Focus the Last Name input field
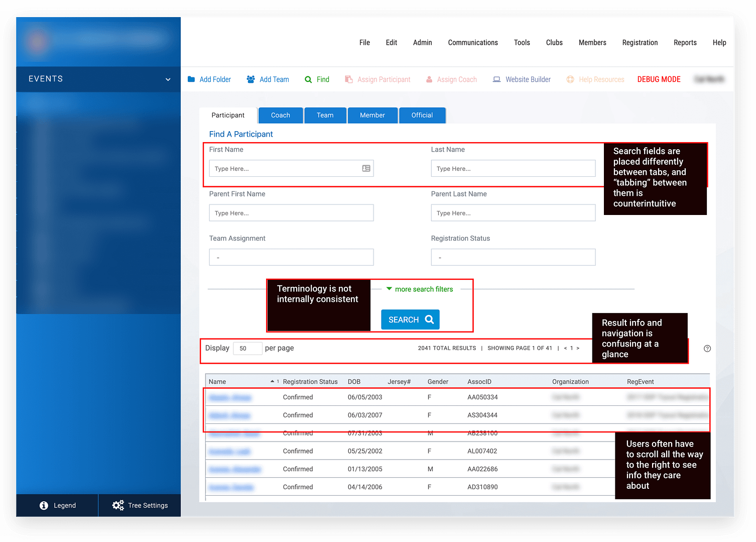 coord(513,168)
